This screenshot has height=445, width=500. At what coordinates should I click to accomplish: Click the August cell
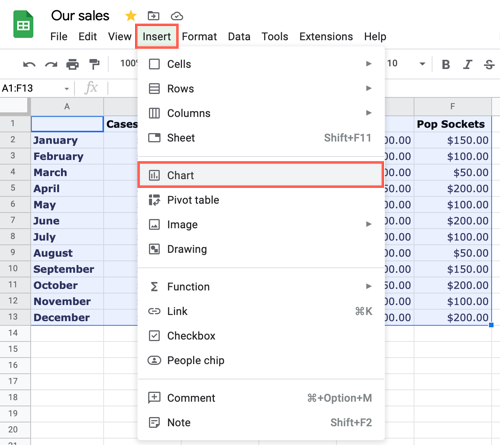(x=67, y=253)
